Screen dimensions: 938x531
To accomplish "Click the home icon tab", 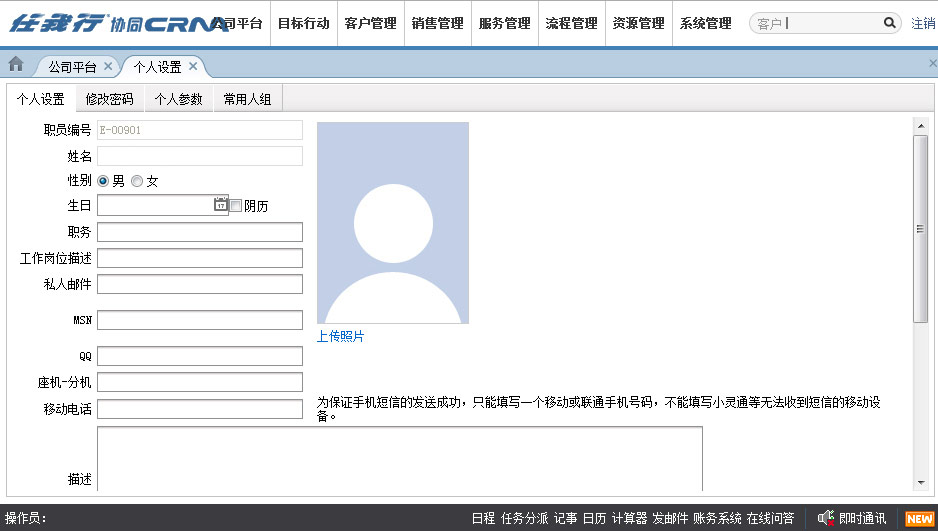I will pos(16,65).
